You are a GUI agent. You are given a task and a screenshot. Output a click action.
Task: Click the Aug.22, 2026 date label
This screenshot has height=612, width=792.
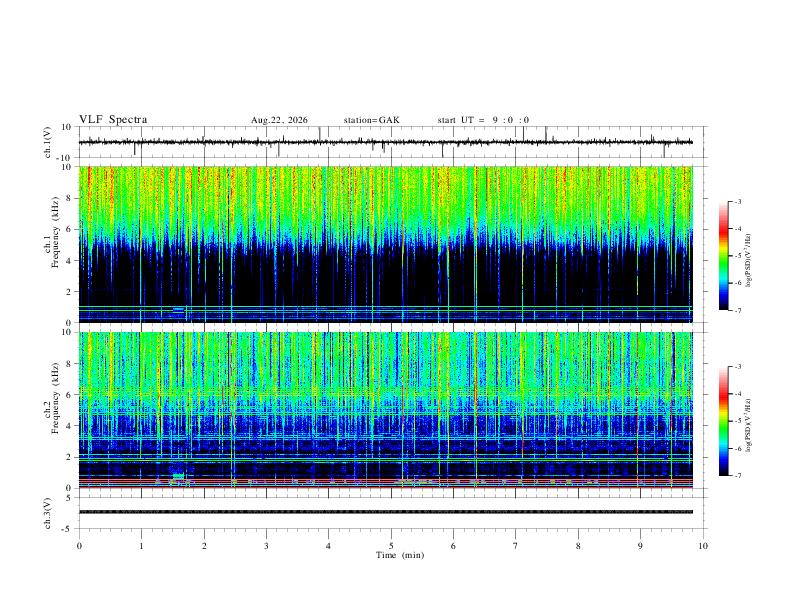(279, 120)
